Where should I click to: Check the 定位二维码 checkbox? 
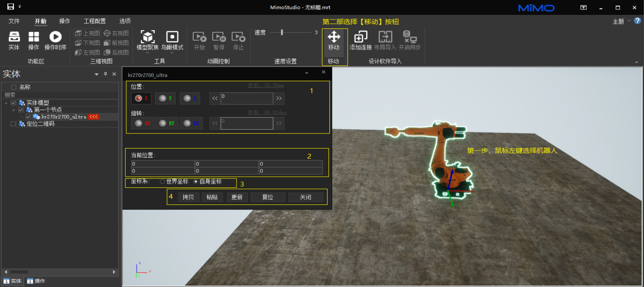click(x=14, y=124)
